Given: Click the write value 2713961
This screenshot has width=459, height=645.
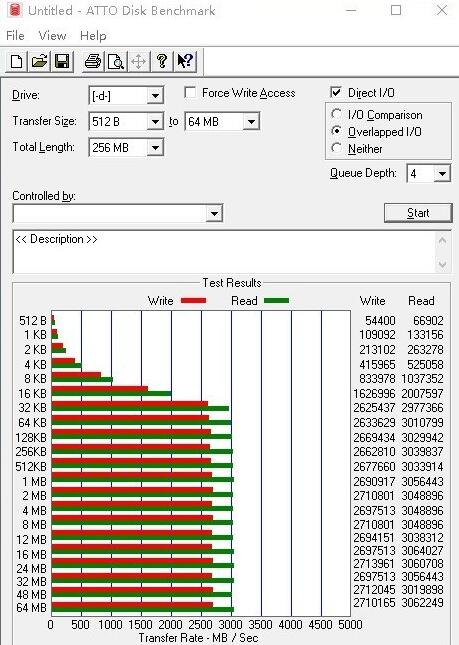Looking at the screenshot, I should point(374,564).
